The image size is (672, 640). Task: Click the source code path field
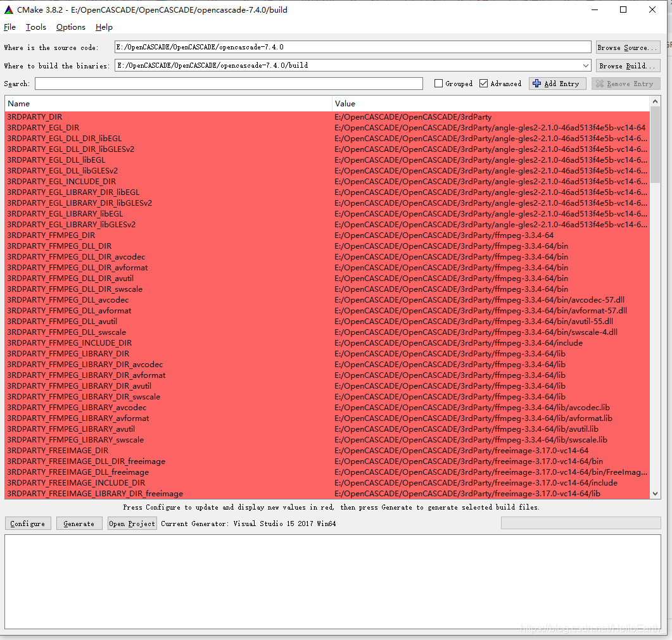pos(353,47)
